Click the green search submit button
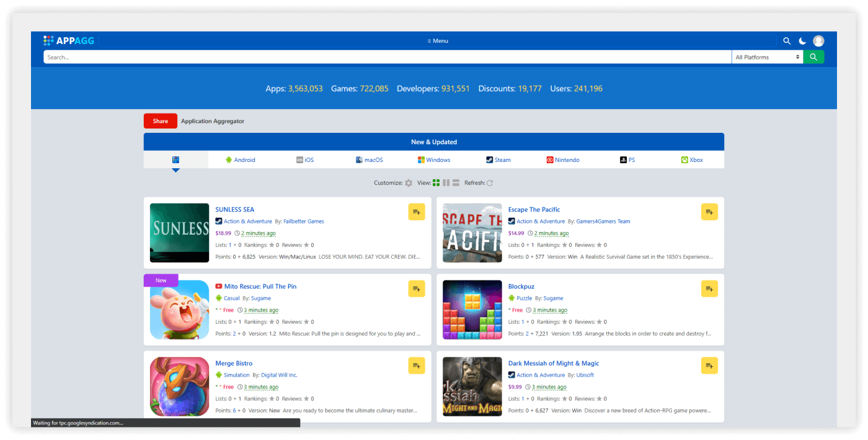This screenshot has width=868, height=440. pyautogui.click(x=813, y=57)
